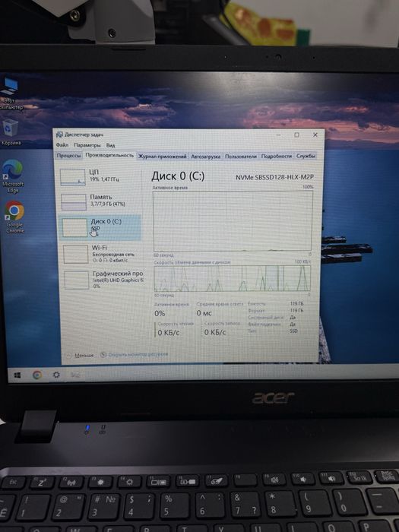This screenshot has width=399, height=532.
Task: Click the ЦП mini graph thumbnail
Action: (x=73, y=177)
